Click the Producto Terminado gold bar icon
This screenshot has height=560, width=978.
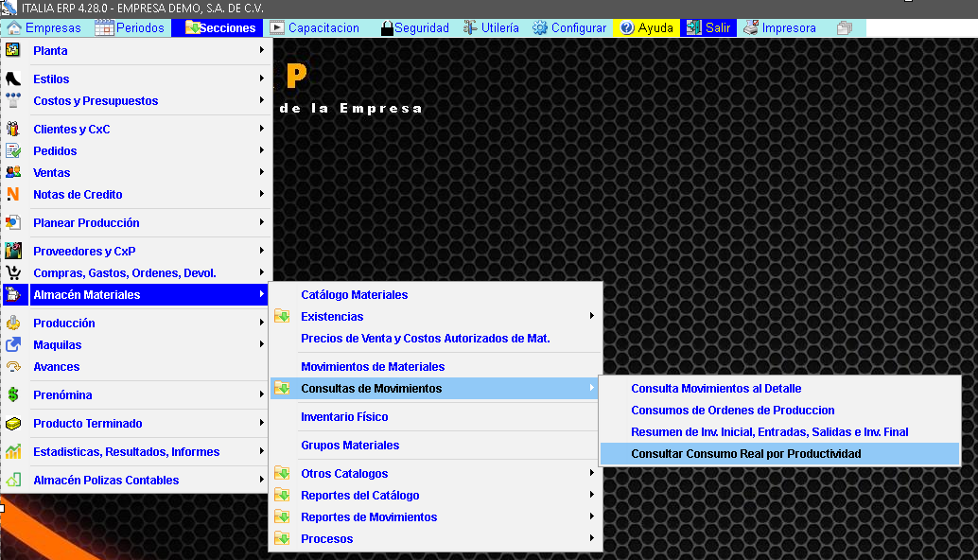(x=13, y=424)
